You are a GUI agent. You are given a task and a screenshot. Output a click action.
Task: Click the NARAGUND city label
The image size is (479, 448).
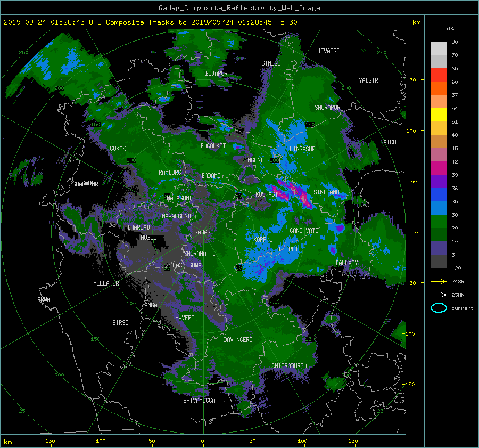[x=180, y=198]
